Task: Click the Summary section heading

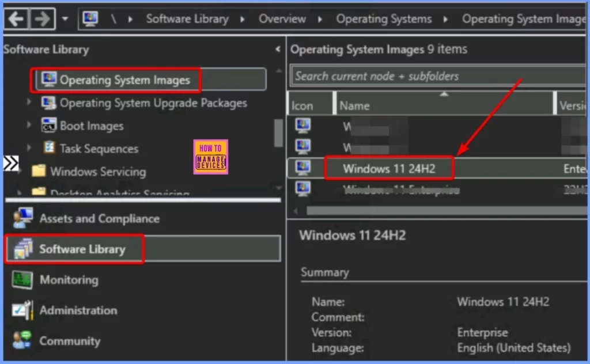Action: (x=325, y=272)
